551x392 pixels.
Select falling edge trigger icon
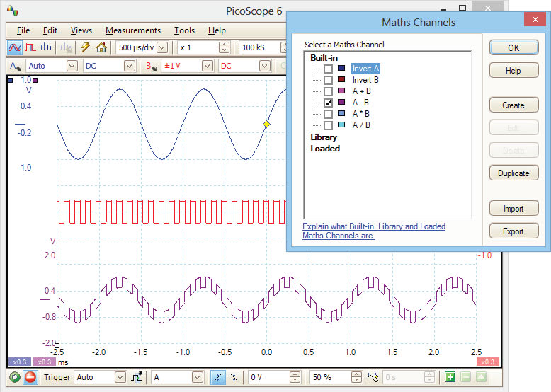234,377
